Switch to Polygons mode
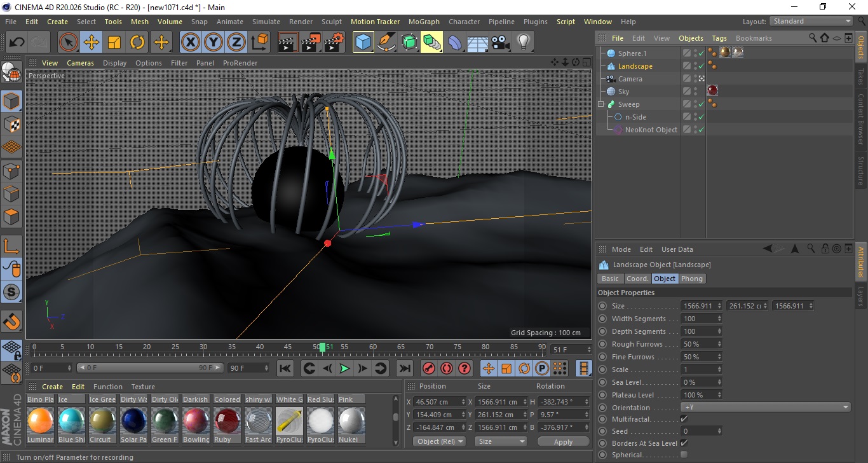The height and width of the screenshot is (463, 868). [x=11, y=216]
